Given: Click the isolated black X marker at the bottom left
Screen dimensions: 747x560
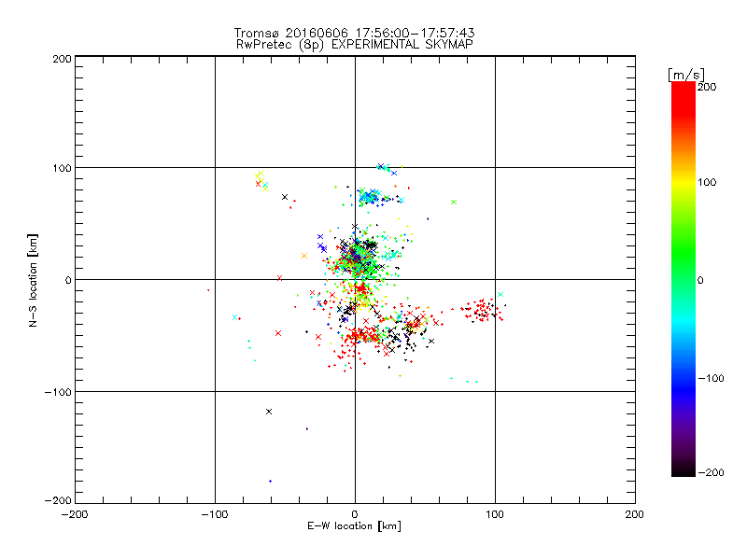Looking at the screenshot, I should pyautogui.click(x=269, y=412).
